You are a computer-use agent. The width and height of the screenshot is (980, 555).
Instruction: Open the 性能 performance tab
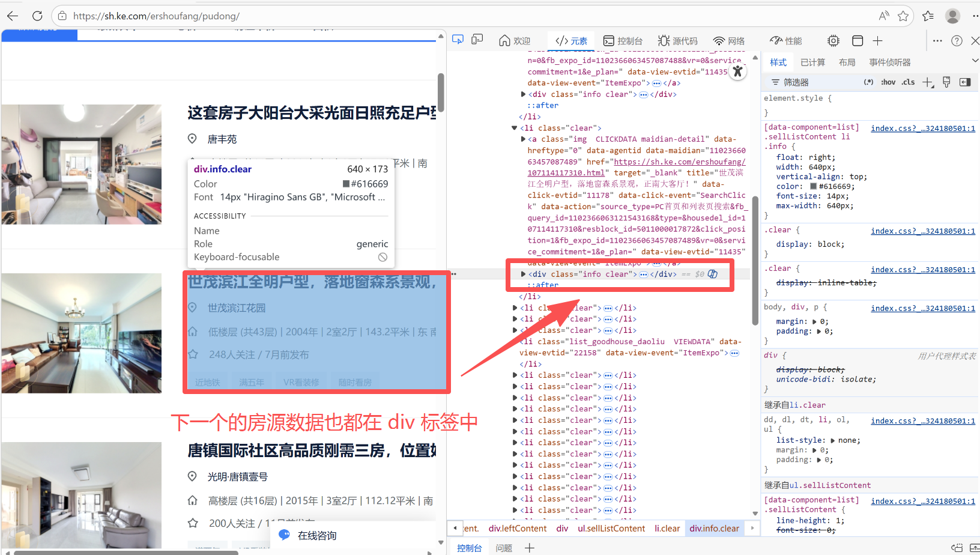click(x=786, y=41)
